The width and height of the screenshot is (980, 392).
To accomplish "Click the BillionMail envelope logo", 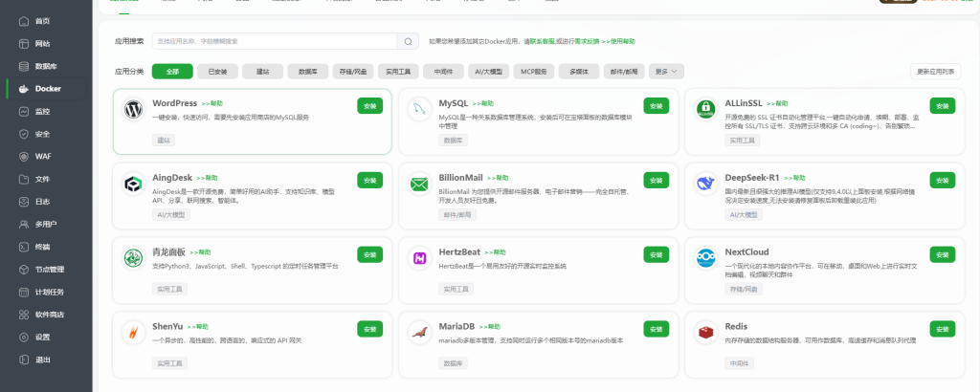I will pos(420,185).
